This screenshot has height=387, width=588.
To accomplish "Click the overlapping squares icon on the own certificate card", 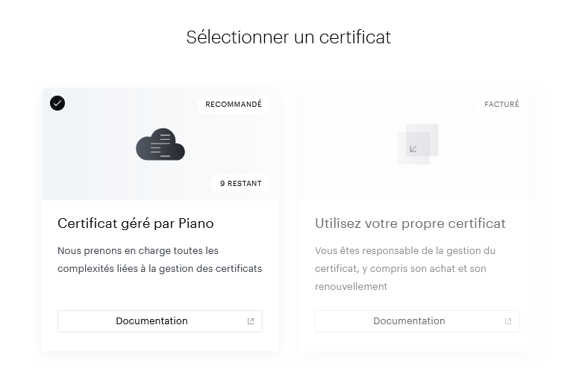I will 418,143.
